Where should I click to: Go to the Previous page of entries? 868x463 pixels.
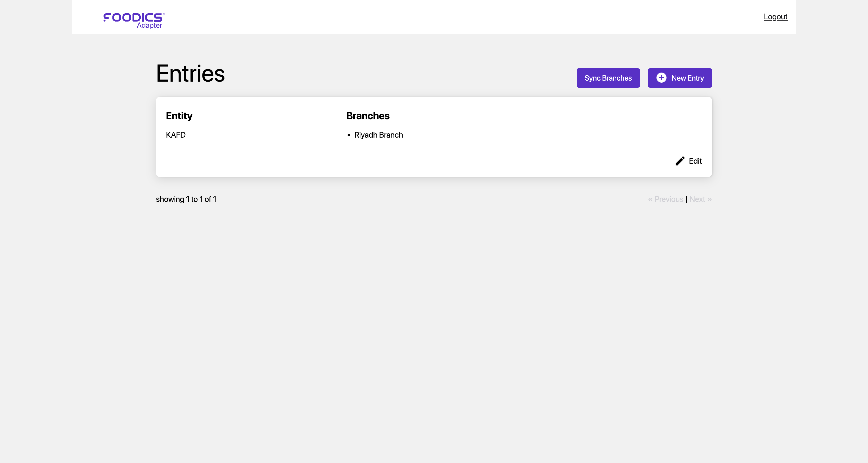click(665, 199)
